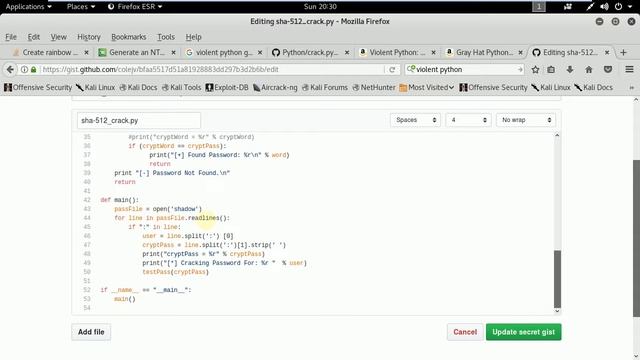Open the downloads arrow icon
Viewport: 640px width, 360px height.
(x=570, y=70)
